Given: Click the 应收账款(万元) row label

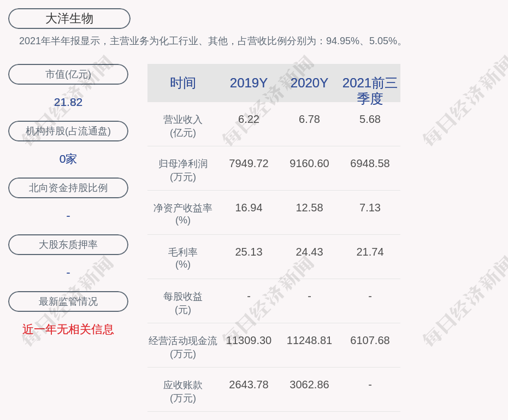Looking at the screenshot, I should pos(183,392).
